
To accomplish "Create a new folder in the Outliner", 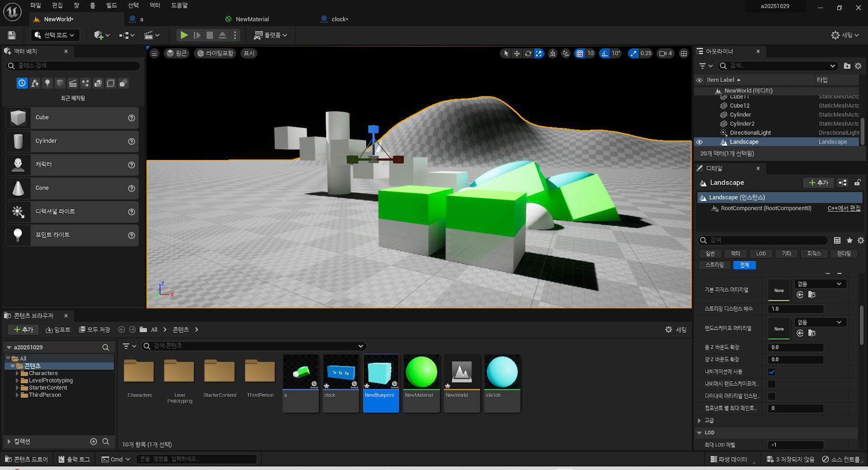I will (x=847, y=66).
